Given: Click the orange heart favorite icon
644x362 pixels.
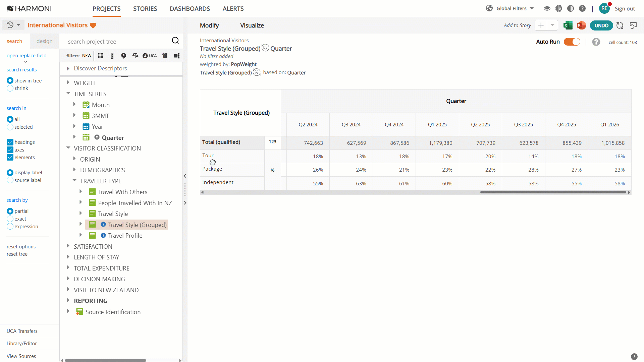Looking at the screenshot, I should point(93,25).
